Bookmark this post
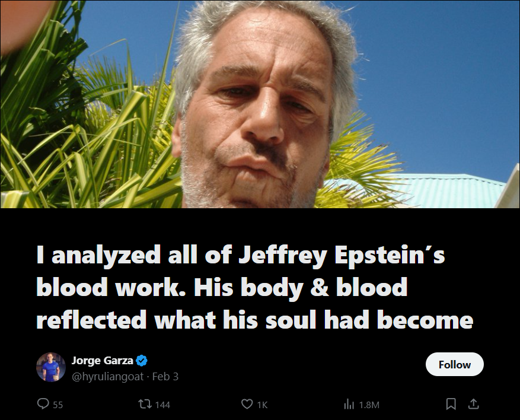Image resolution: width=520 pixels, height=420 pixels. click(x=451, y=404)
